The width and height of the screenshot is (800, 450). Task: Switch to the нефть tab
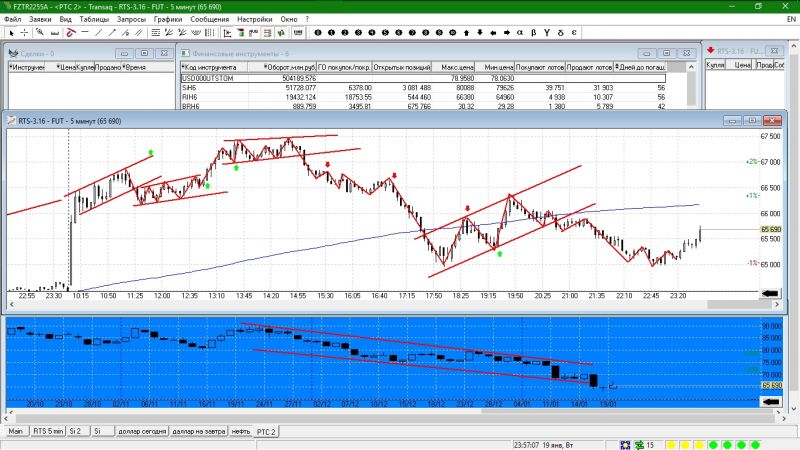click(x=241, y=431)
